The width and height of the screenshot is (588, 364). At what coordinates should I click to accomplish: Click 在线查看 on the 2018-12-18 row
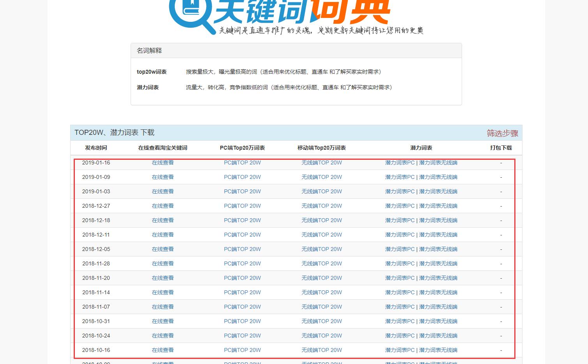[163, 220]
